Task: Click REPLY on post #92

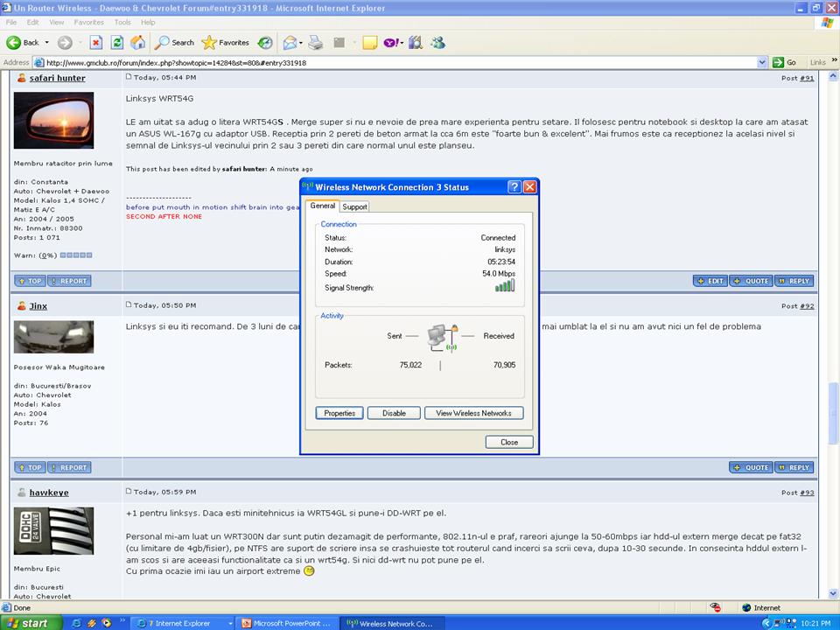Action: 794,467
